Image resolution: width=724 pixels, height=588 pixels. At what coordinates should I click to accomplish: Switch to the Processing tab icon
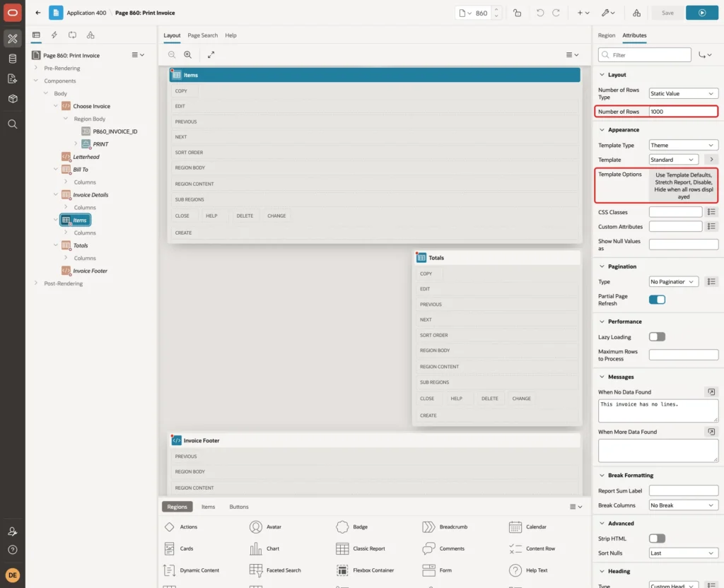click(x=73, y=35)
